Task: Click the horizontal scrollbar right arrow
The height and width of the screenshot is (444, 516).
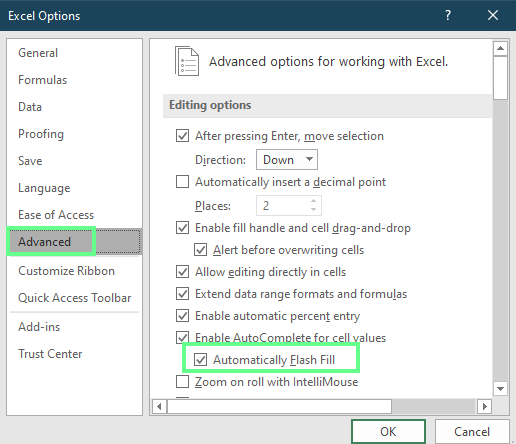Action: point(484,406)
